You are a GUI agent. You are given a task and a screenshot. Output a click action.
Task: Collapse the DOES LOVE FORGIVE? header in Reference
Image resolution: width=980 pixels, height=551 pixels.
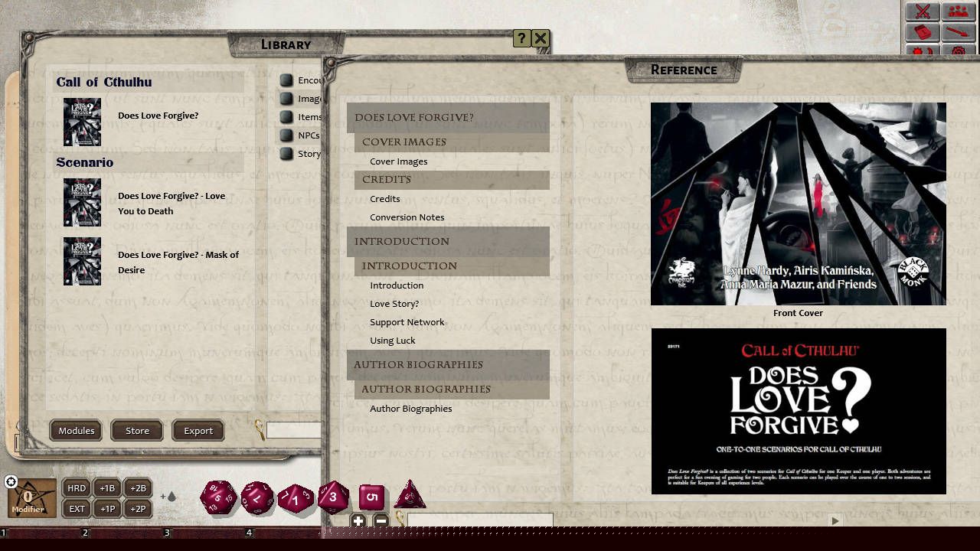tap(448, 117)
